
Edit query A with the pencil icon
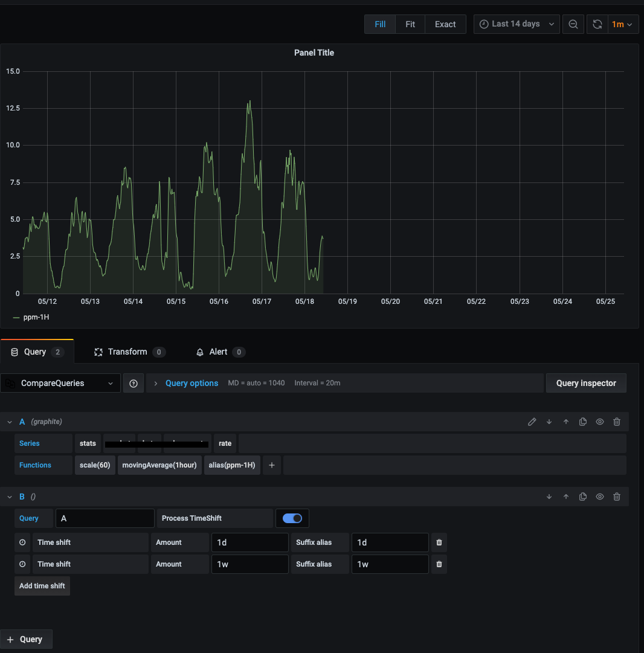(532, 422)
